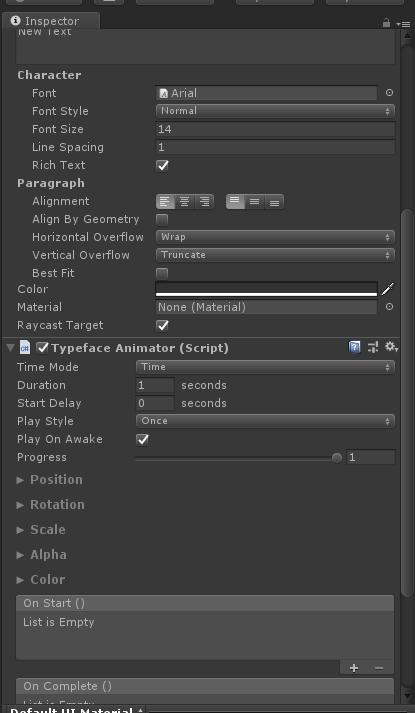Expand the Position foldout
Image resolution: width=415 pixels, height=713 pixels.
coord(50,480)
